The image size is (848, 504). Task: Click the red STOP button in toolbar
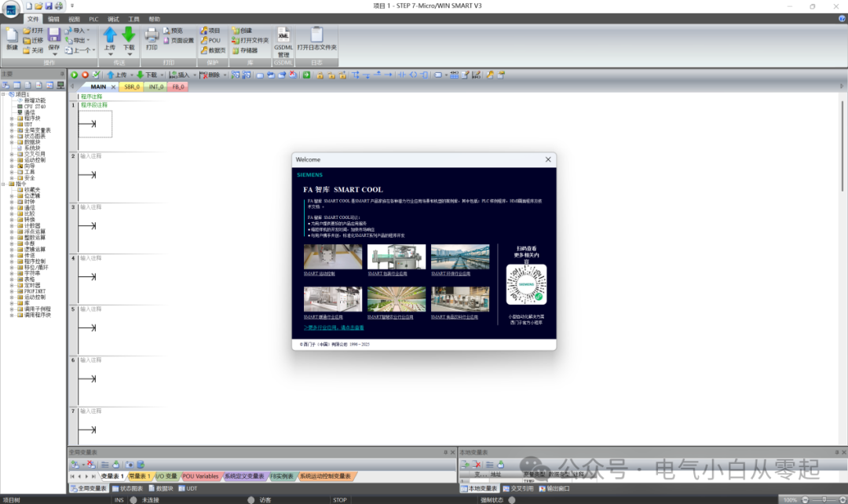tap(85, 75)
